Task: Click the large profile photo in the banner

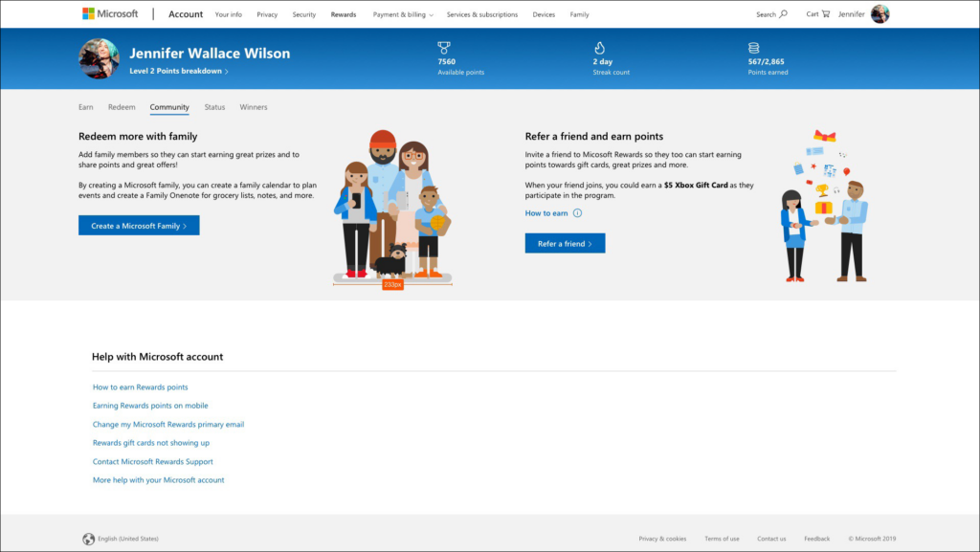Action: tap(99, 58)
